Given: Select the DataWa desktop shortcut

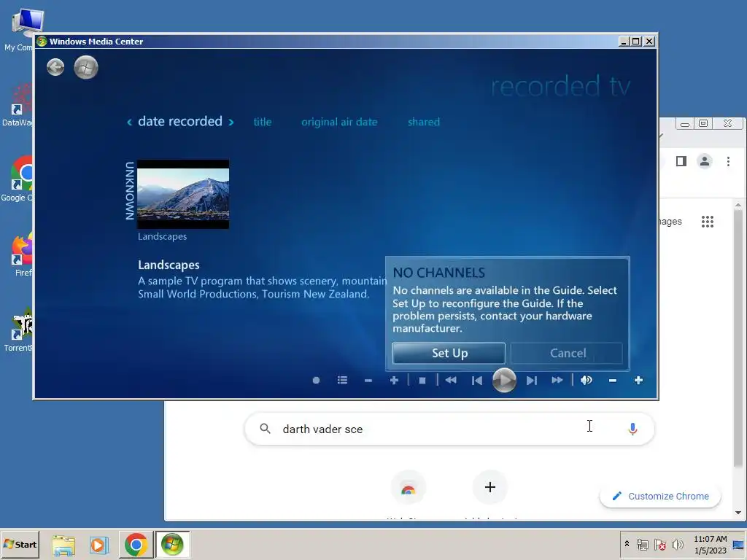Looking at the screenshot, I should tap(18, 104).
